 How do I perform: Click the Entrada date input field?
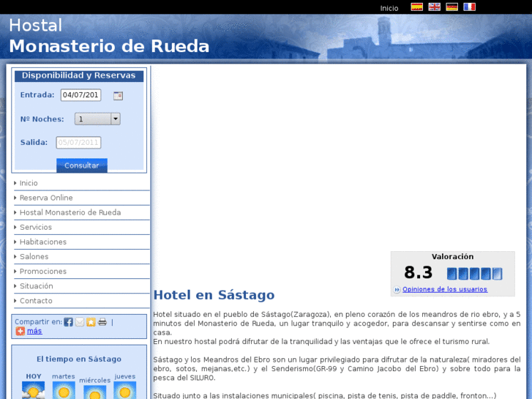(x=80, y=95)
